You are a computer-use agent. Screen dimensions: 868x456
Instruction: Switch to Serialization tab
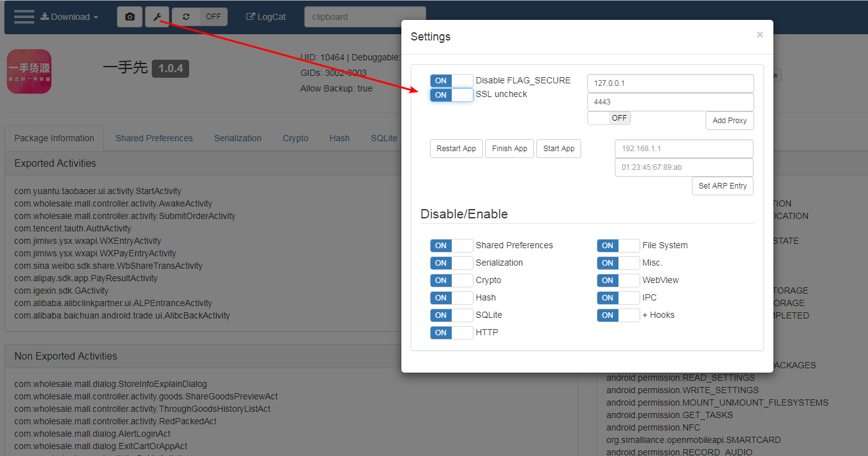238,138
